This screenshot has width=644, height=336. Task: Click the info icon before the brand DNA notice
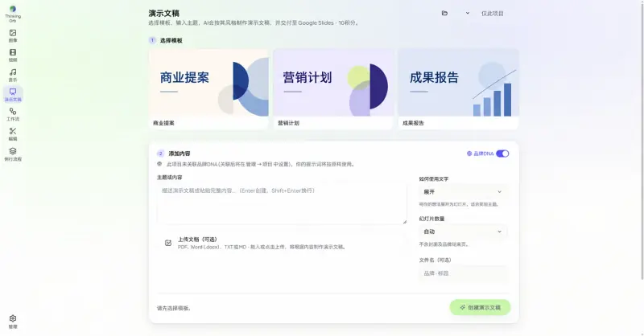coord(159,164)
